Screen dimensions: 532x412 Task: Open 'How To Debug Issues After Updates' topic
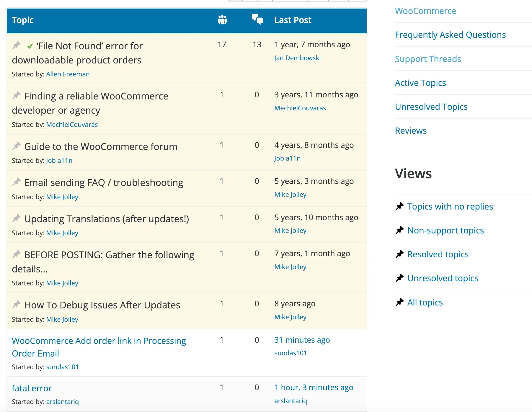(102, 305)
